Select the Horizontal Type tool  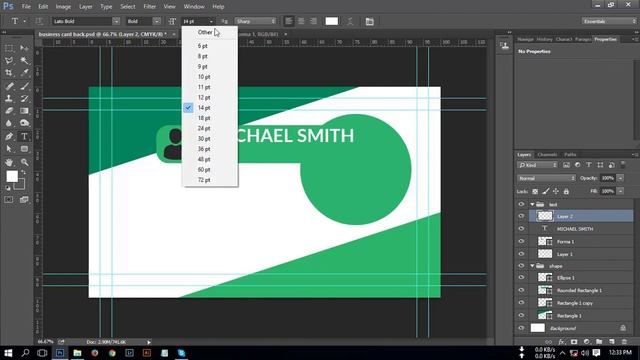click(24, 136)
